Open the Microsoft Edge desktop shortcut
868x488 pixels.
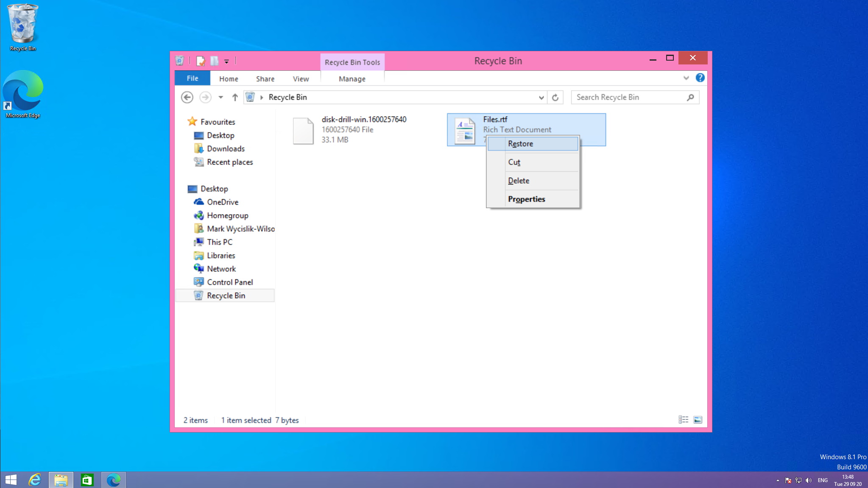click(x=22, y=94)
